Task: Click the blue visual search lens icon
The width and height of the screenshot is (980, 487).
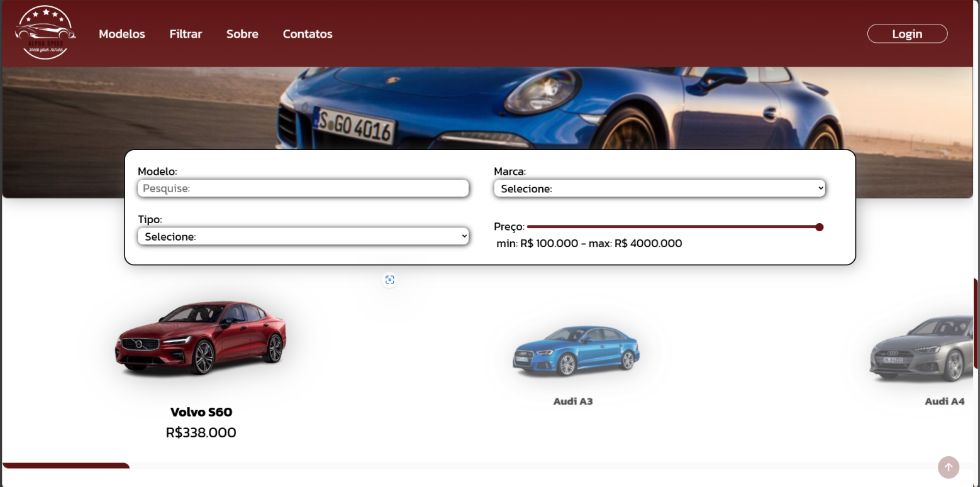Action: (390, 280)
